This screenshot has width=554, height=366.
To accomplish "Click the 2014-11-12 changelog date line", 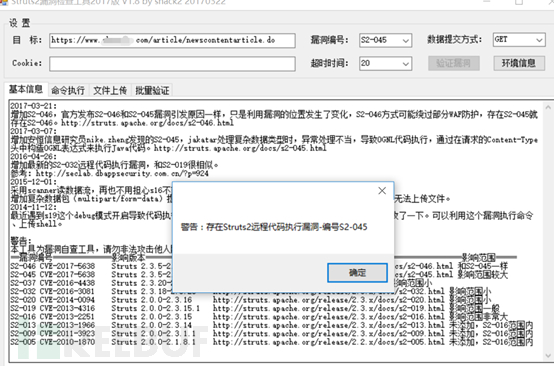I will point(34,207).
